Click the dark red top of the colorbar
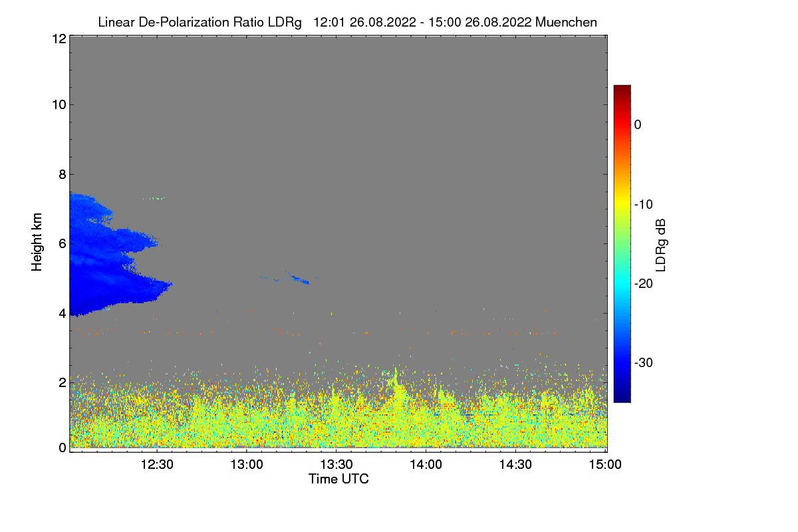798x532 pixels. pyautogui.click(x=622, y=90)
